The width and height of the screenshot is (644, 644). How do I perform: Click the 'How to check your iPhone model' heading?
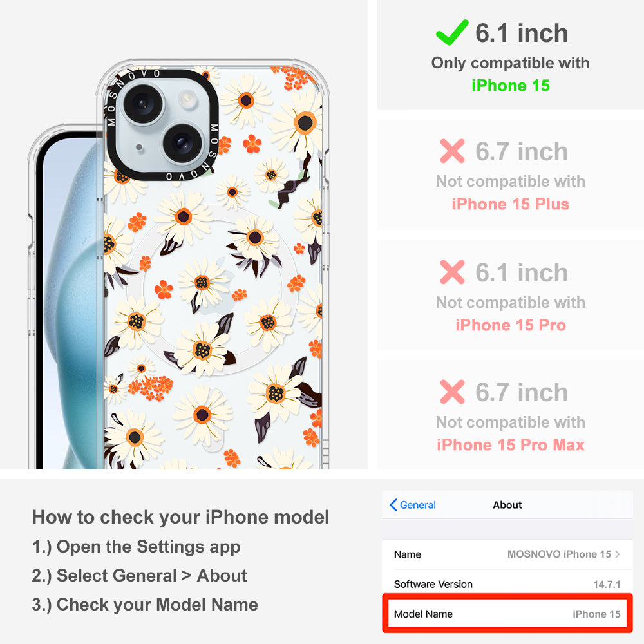click(x=181, y=516)
